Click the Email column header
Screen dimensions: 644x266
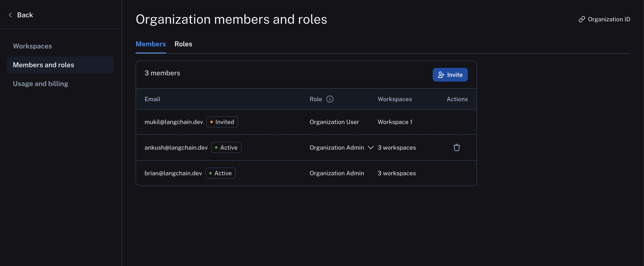(152, 99)
